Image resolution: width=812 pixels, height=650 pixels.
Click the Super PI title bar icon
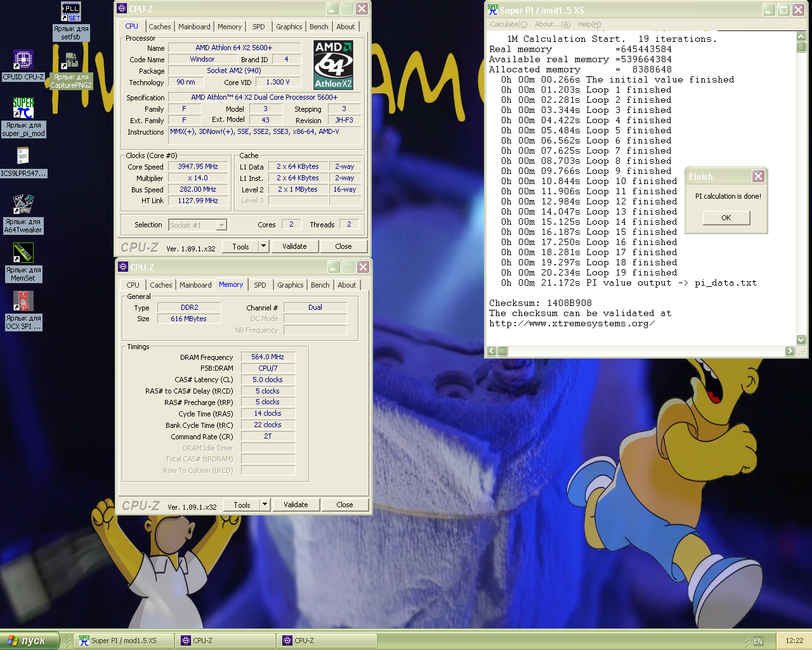point(493,10)
